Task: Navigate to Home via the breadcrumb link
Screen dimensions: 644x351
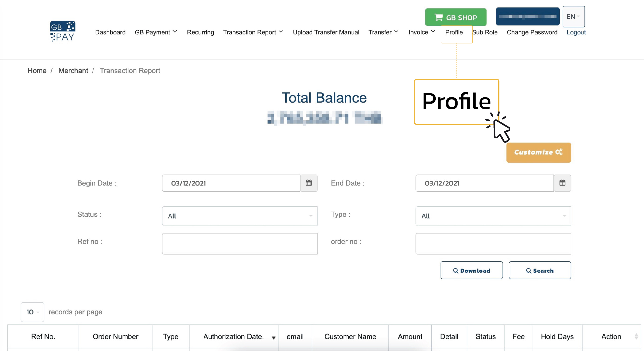Action: [x=37, y=71]
